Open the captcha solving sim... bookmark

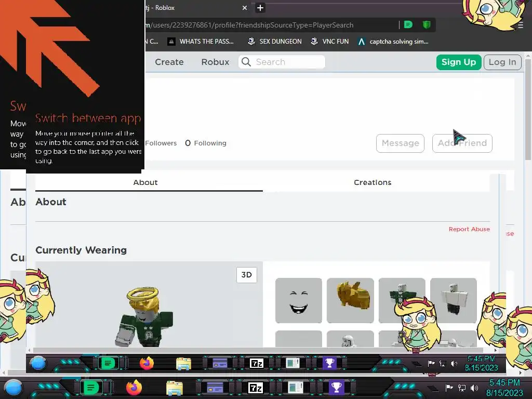click(393, 42)
